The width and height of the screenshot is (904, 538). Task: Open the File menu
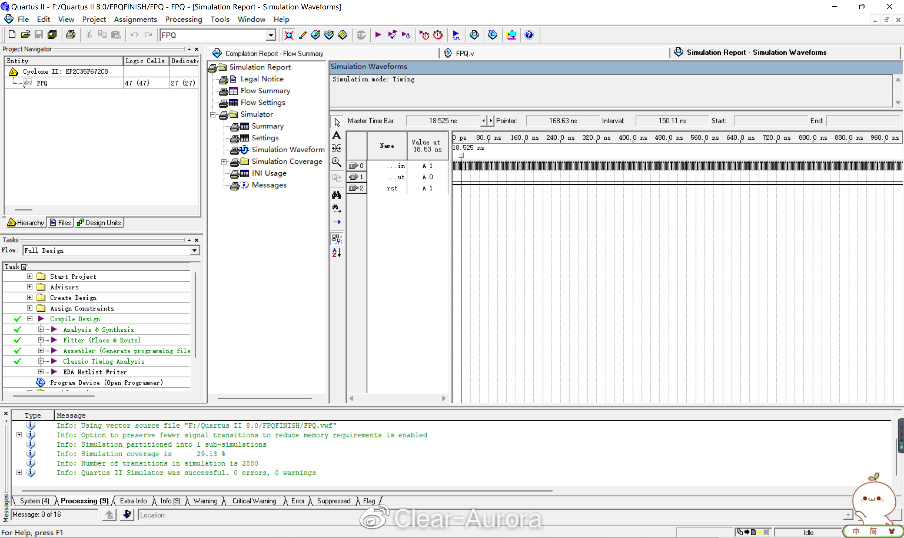23,19
